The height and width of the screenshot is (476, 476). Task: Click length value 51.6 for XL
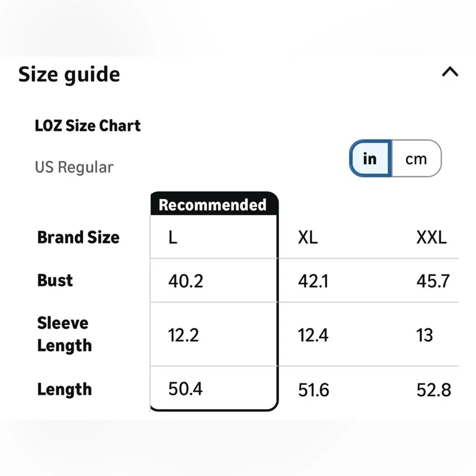click(314, 390)
